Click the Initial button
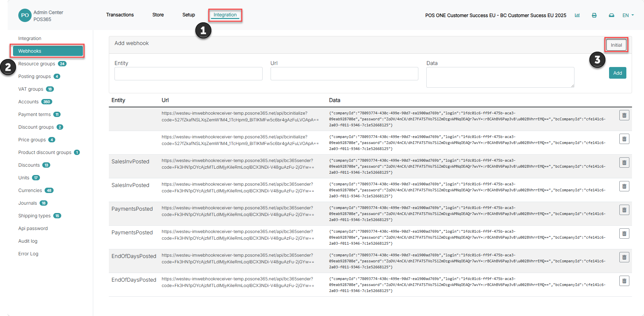The image size is (644, 316). tap(616, 45)
